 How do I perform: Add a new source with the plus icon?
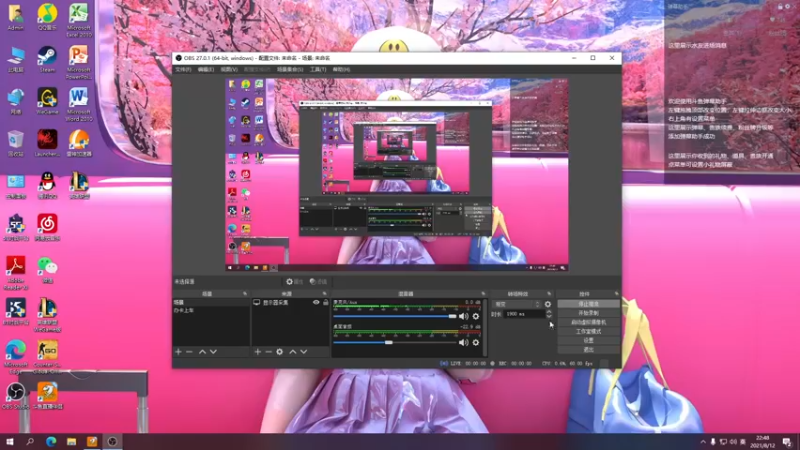click(x=258, y=352)
